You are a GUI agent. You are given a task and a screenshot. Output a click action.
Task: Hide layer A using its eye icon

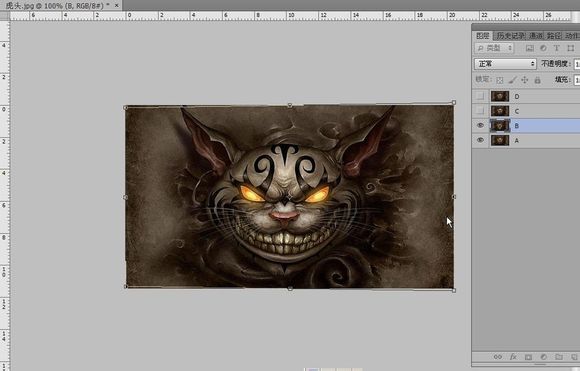tap(480, 140)
